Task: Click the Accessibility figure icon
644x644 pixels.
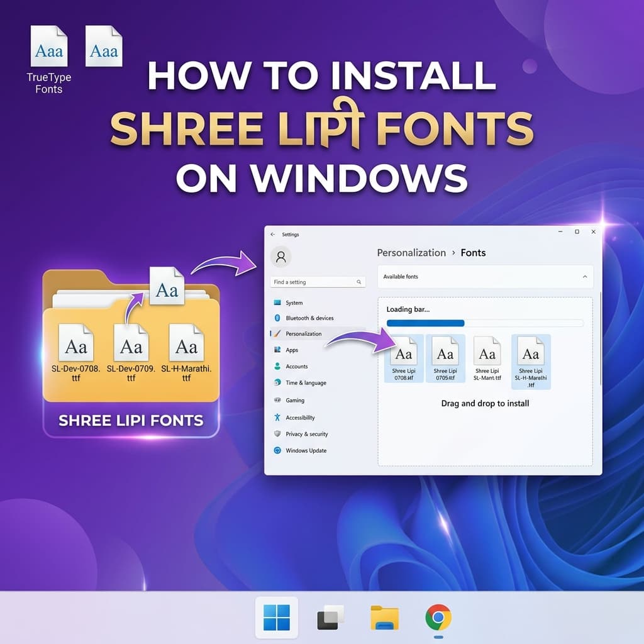Action: click(x=277, y=418)
